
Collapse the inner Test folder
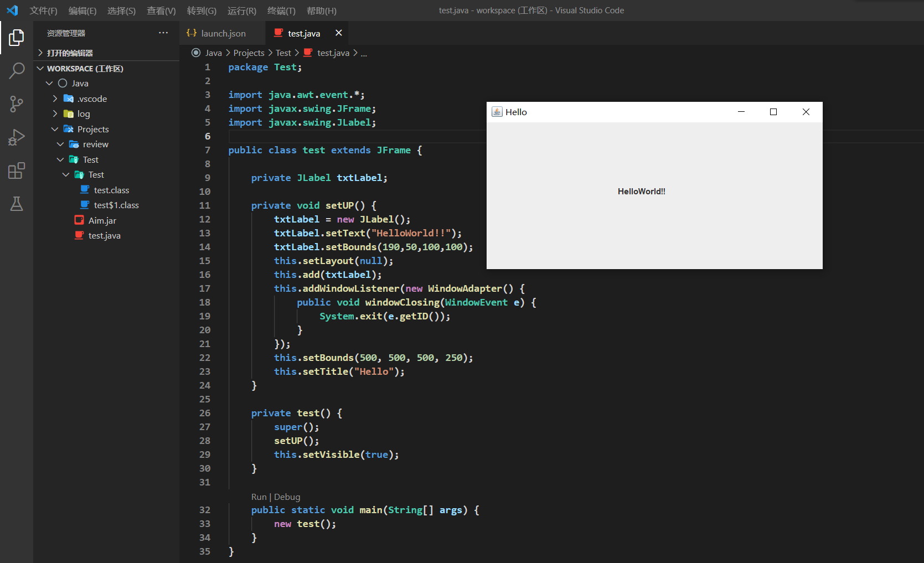66,174
